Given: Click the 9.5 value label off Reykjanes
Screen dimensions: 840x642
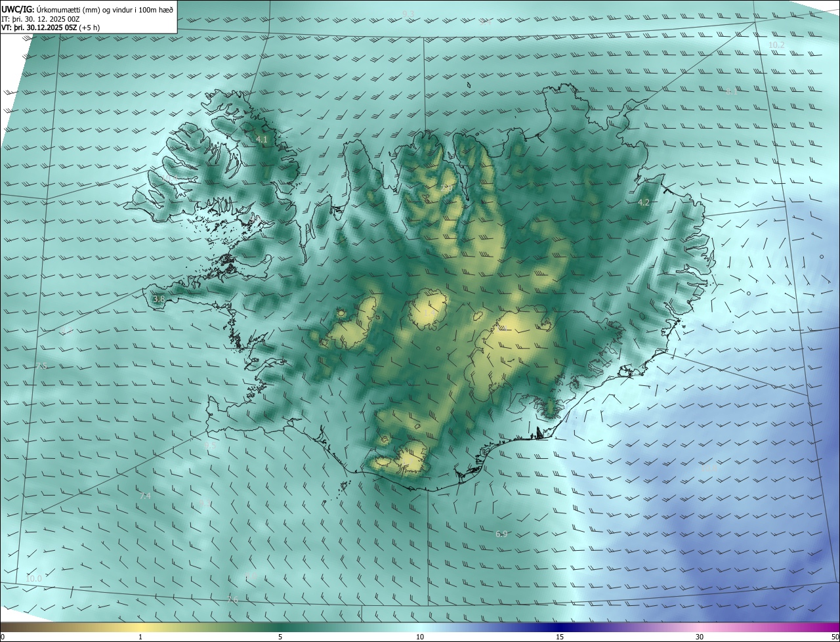Looking at the screenshot, I should (210, 445).
